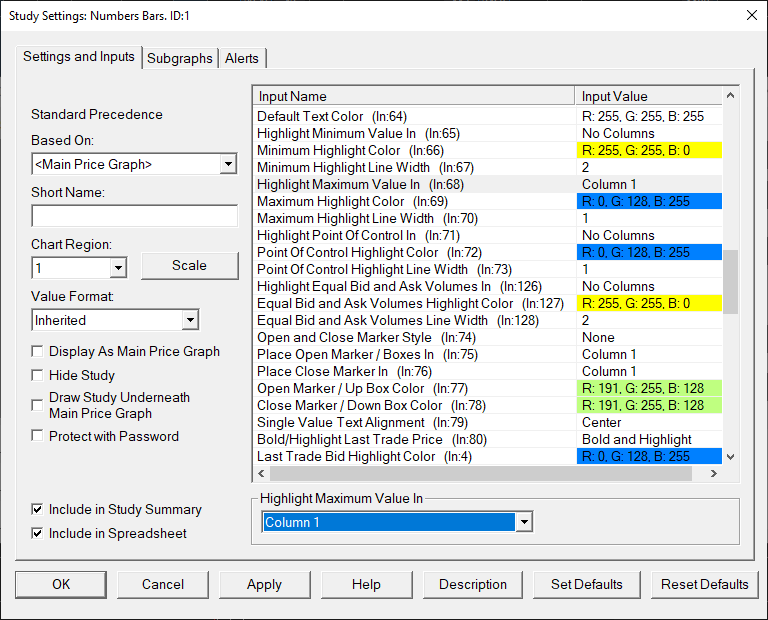Switch to the Subgraphs tab
The height and width of the screenshot is (620, 768).
[180, 58]
